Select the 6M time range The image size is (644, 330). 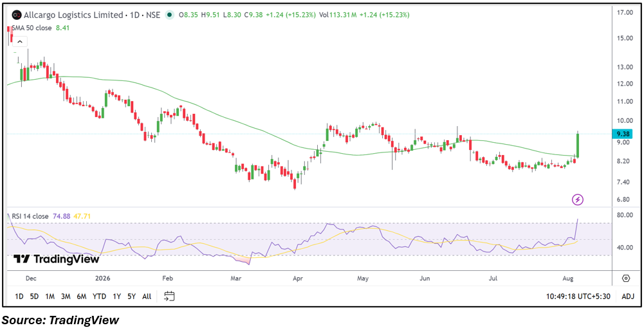pyautogui.click(x=81, y=297)
